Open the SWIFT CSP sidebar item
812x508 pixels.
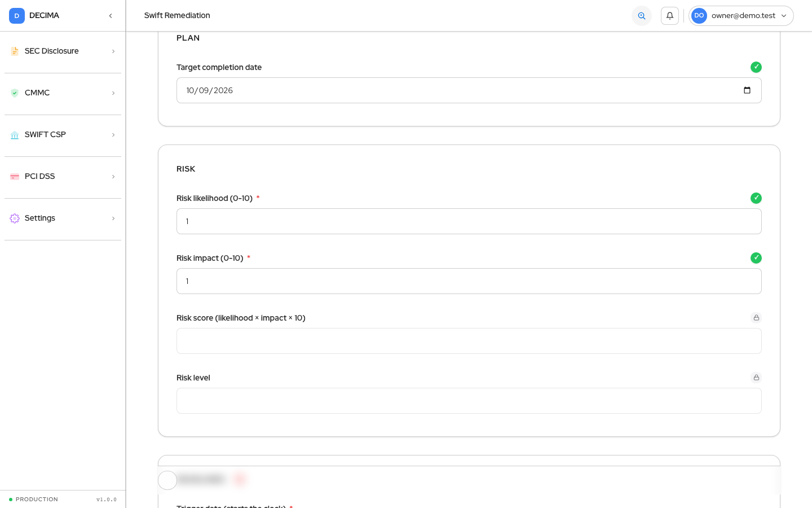click(x=63, y=135)
